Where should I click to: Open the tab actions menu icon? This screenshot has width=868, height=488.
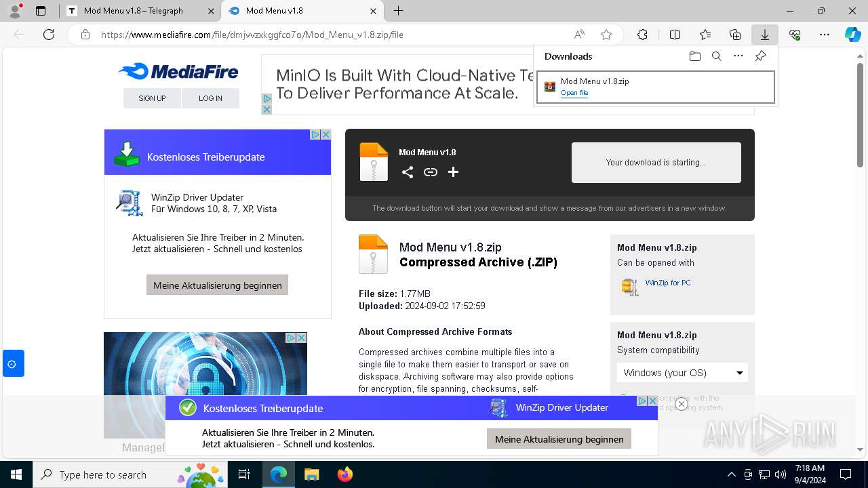pyautogui.click(x=41, y=11)
